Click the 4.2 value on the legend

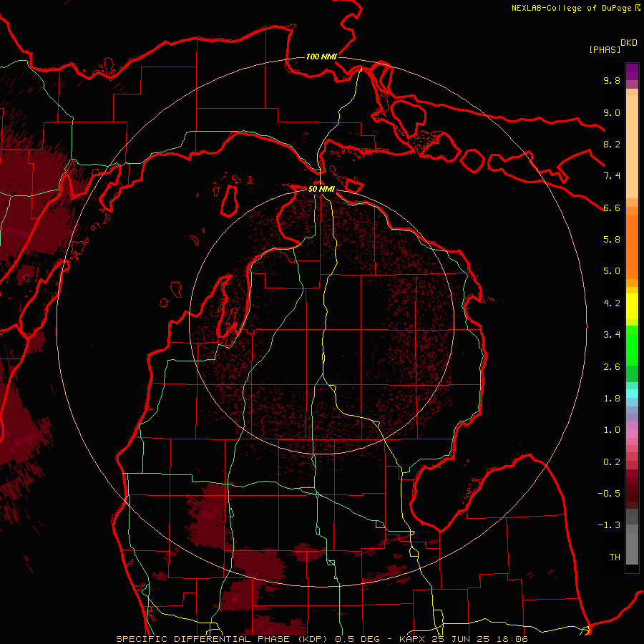coord(612,303)
